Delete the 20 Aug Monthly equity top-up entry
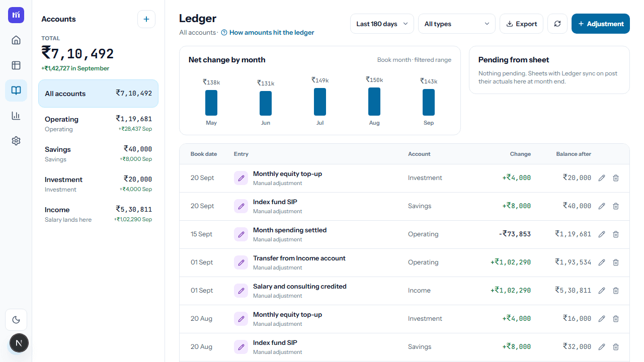 tap(616, 319)
